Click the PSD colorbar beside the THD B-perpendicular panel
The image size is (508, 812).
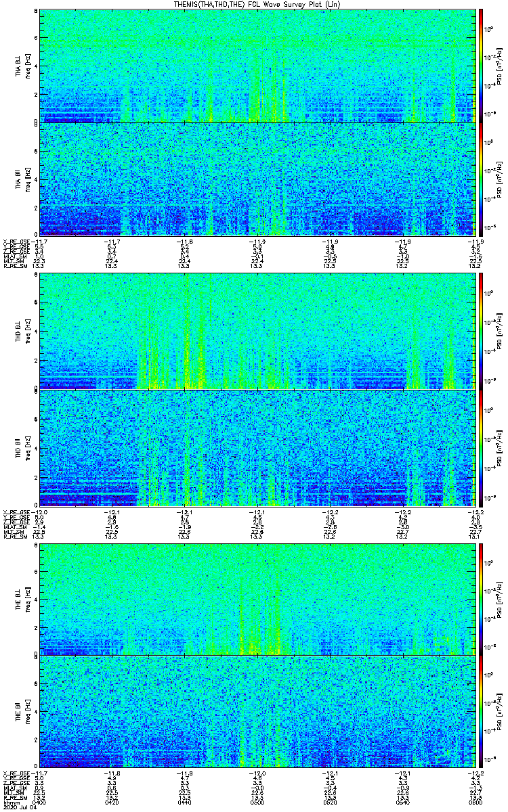481,331
